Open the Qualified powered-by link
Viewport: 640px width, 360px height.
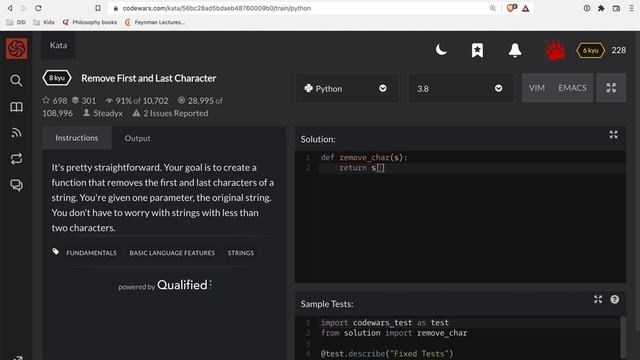(x=165, y=285)
